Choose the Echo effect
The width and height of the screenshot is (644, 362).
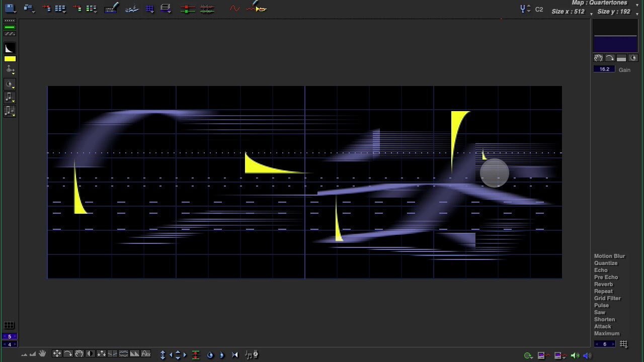[x=601, y=270]
